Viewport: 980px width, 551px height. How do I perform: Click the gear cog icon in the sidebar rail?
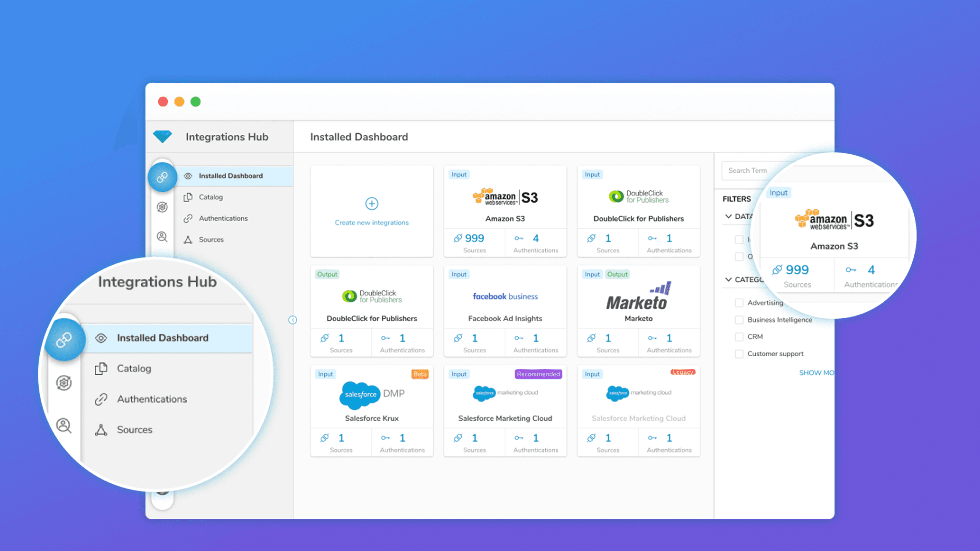[x=163, y=207]
